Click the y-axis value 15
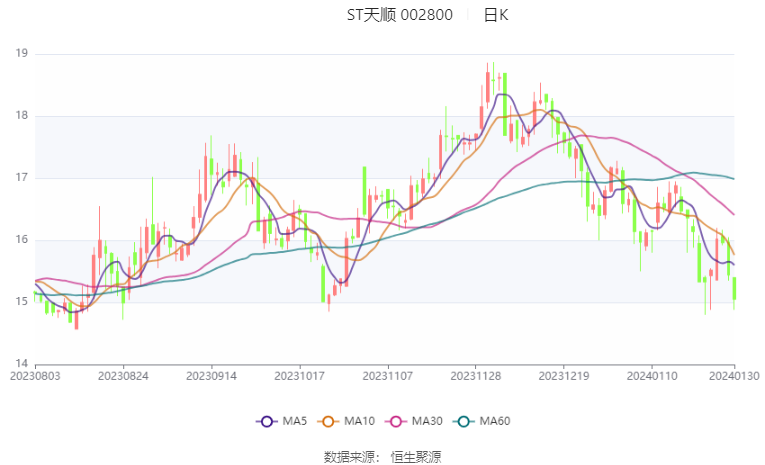Image resolution: width=765 pixels, height=465 pixels. pos(21,302)
